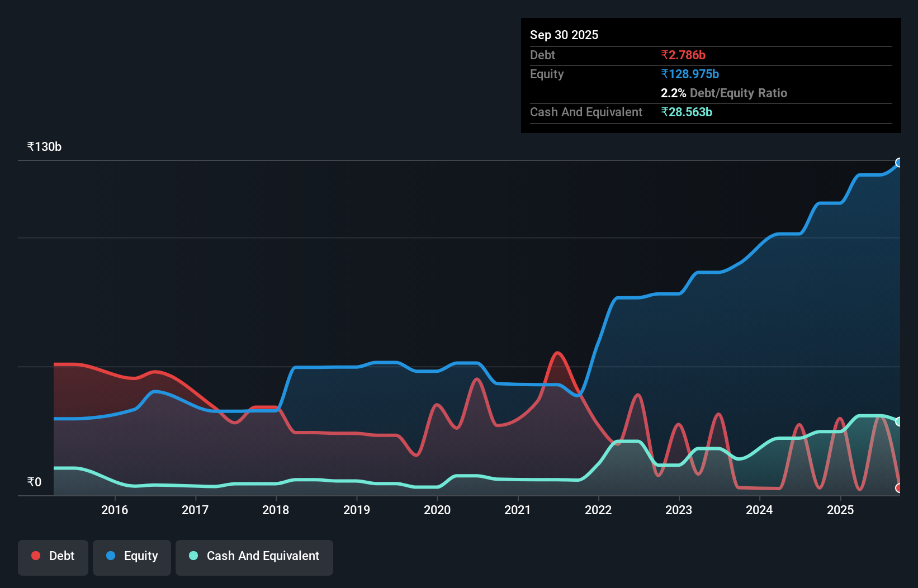This screenshot has height=588, width=918.
Task: Click the Debt endpoint marker on chart
Action: tap(899, 488)
